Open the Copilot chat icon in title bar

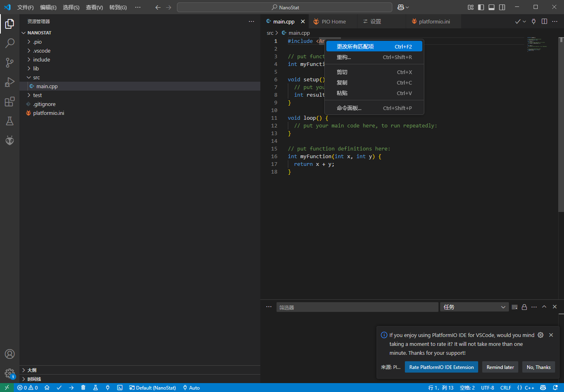coord(401,7)
